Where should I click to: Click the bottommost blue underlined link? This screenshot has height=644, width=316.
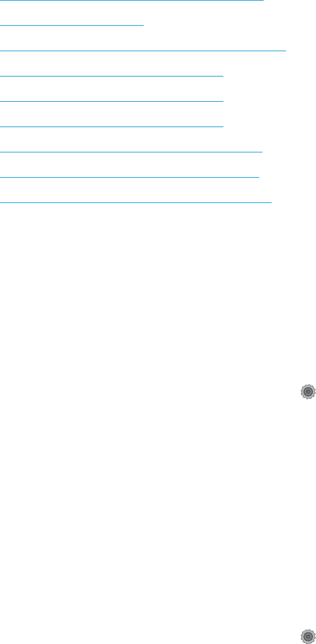click(x=135, y=202)
